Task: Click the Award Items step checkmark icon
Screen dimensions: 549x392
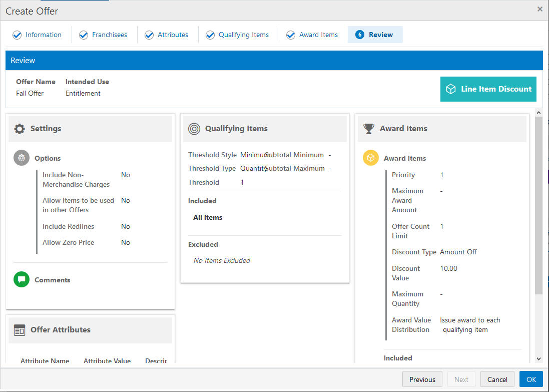Action: (x=291, y=35)
